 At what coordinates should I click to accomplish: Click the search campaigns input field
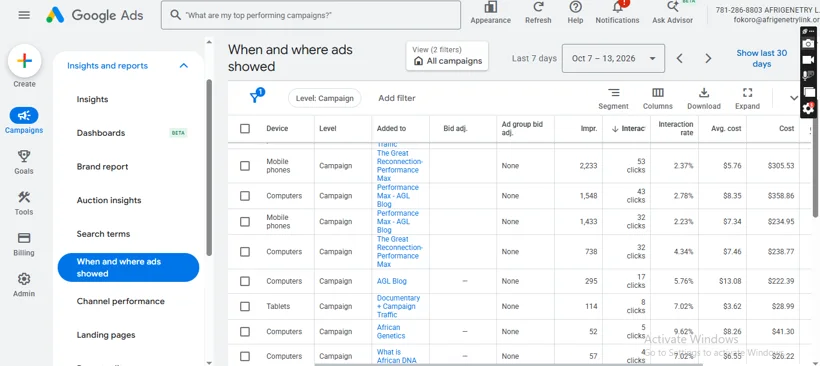point(311,15)
